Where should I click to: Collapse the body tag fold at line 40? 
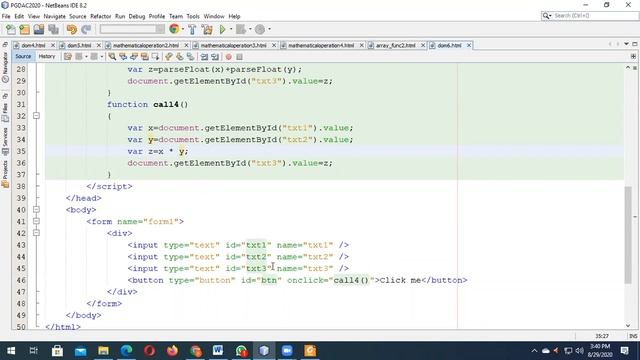point(36,210)
